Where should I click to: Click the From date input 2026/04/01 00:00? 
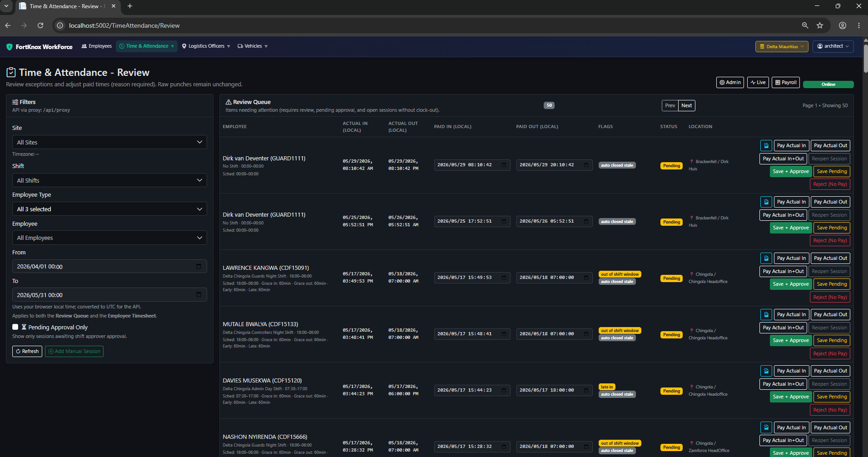pos(109,267)
